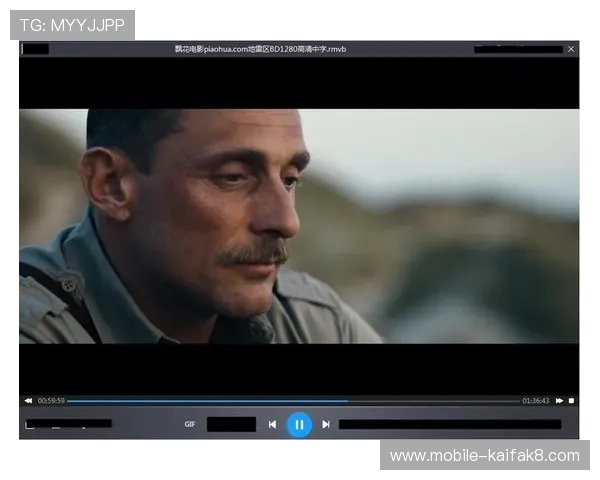
Task: Click the playhead position on the seek bar
Action: pyautogui.click(x=348, y=401)
